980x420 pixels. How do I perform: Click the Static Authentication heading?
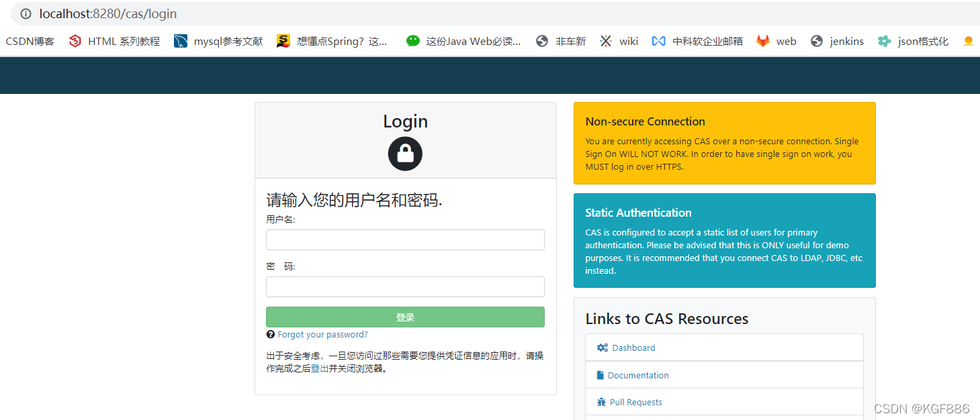pos(638,213)
